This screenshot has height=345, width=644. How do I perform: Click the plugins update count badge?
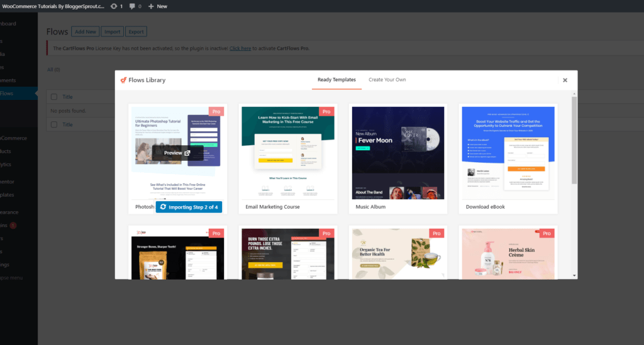click(x=13, y=225)
